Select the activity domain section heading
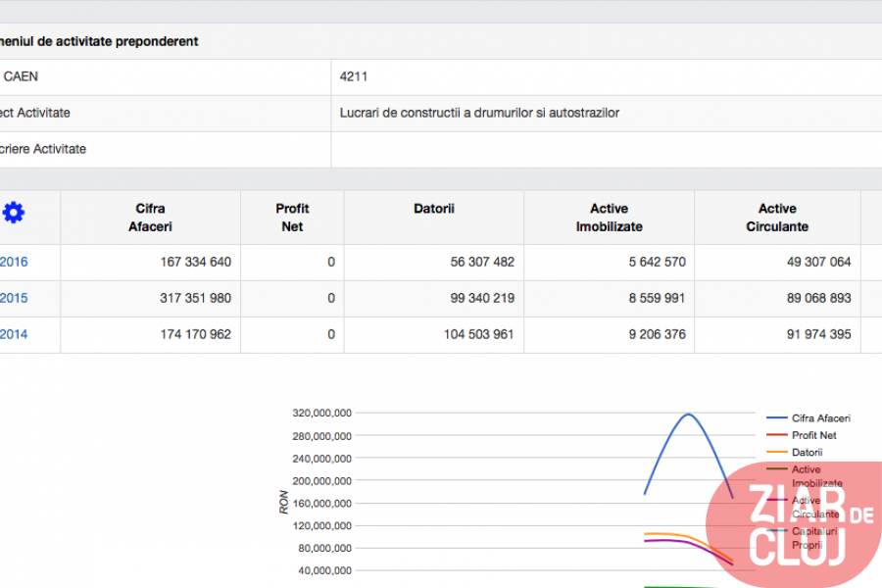Screen dimensions: 882x588 [x=99, y=41]
